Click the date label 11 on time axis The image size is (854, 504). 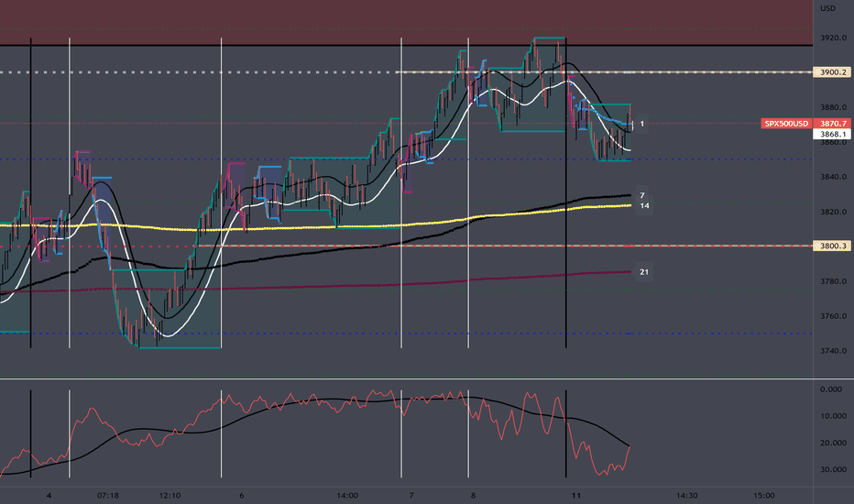(576, 495)
